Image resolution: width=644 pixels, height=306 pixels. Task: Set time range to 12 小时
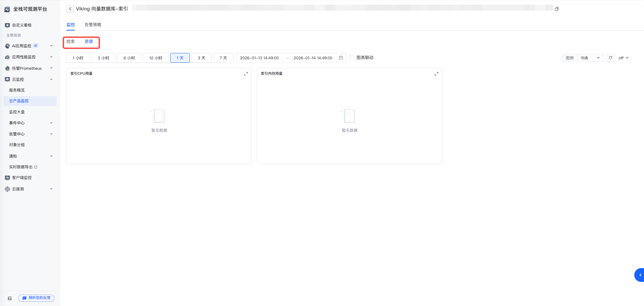tap(156, 58)
